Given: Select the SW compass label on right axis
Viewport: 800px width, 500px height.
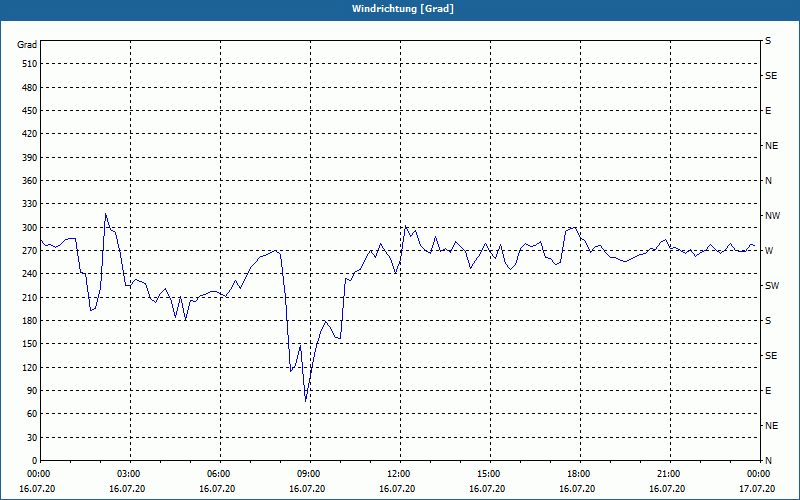Looking at the screenshot, I should (x=772, y=286).
